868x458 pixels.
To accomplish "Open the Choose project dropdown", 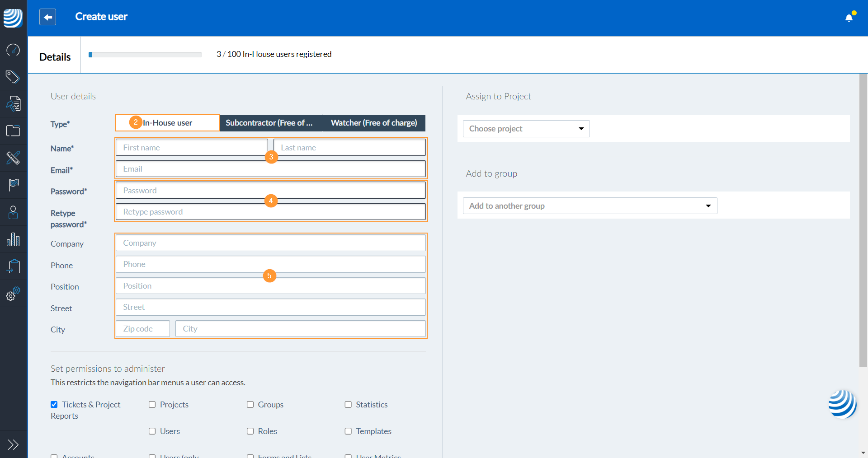I will (526, 129).
